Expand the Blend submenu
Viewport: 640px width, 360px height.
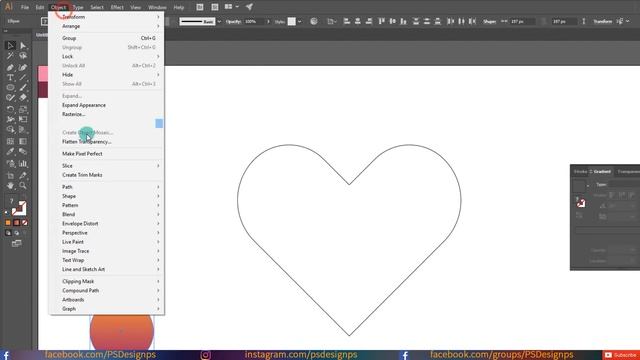[x=107, y=214]
